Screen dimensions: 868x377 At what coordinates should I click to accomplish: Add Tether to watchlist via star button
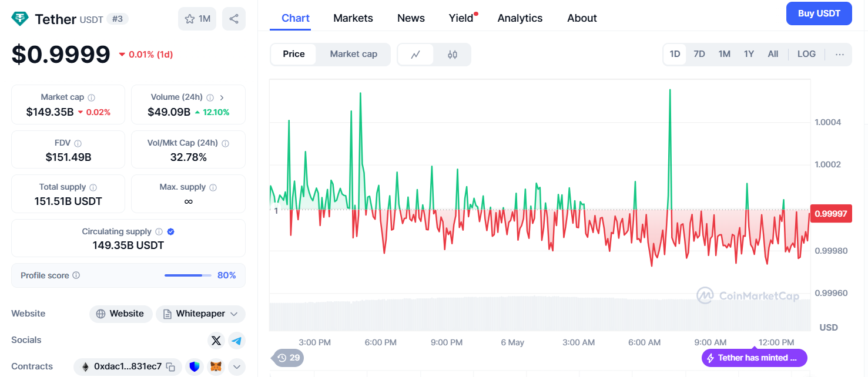(x=197, y=19)
